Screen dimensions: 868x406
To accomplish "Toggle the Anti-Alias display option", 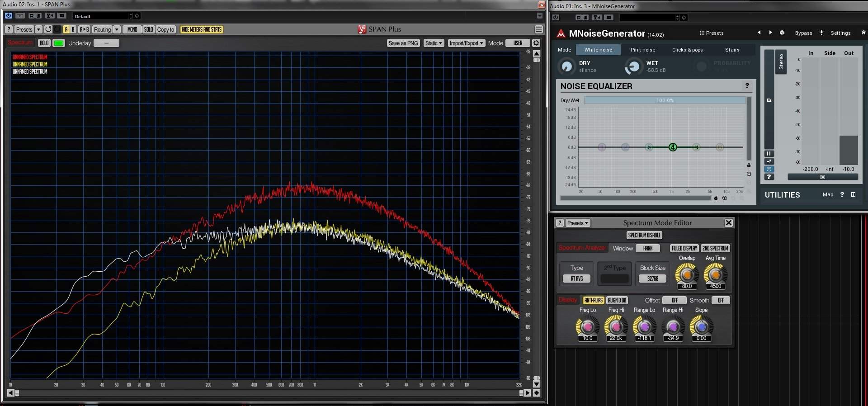I will click(x=593, y=300).
